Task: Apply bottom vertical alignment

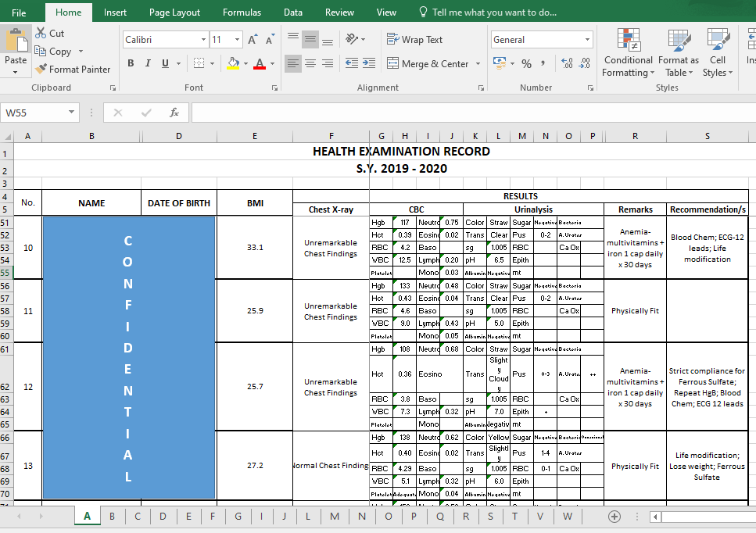Action: click(328, 40)
